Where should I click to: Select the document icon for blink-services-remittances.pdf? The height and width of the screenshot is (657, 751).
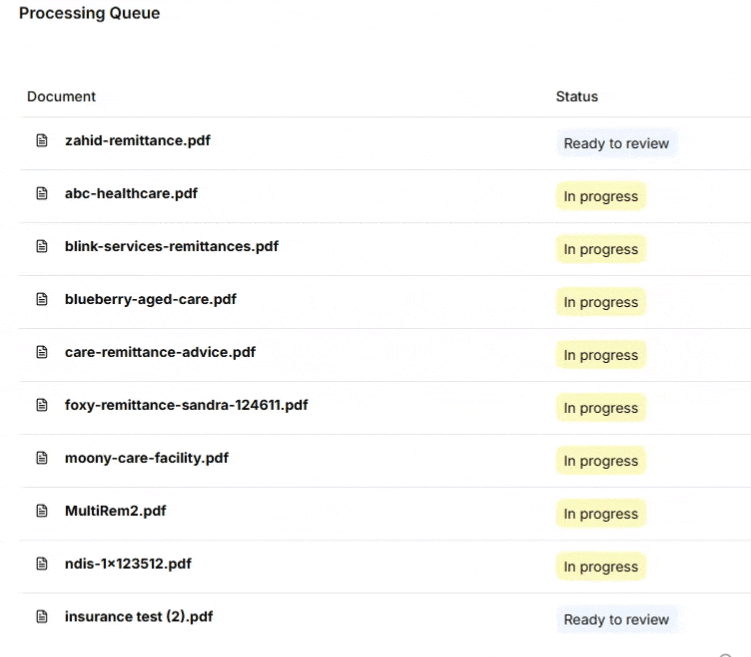[x=42, y=246]
